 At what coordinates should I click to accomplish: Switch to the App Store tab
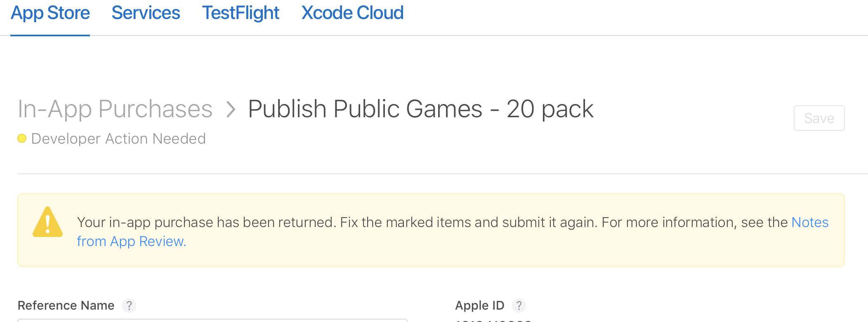tap(50, 13)
